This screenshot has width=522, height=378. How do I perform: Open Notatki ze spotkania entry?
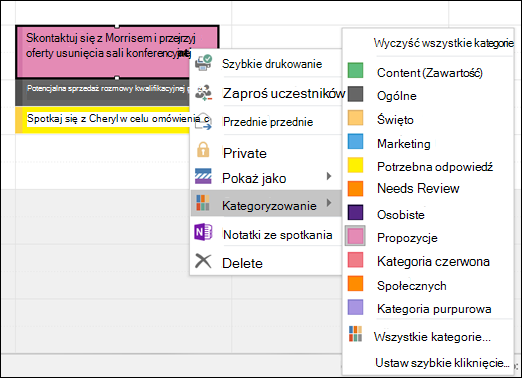click(266, 234)
